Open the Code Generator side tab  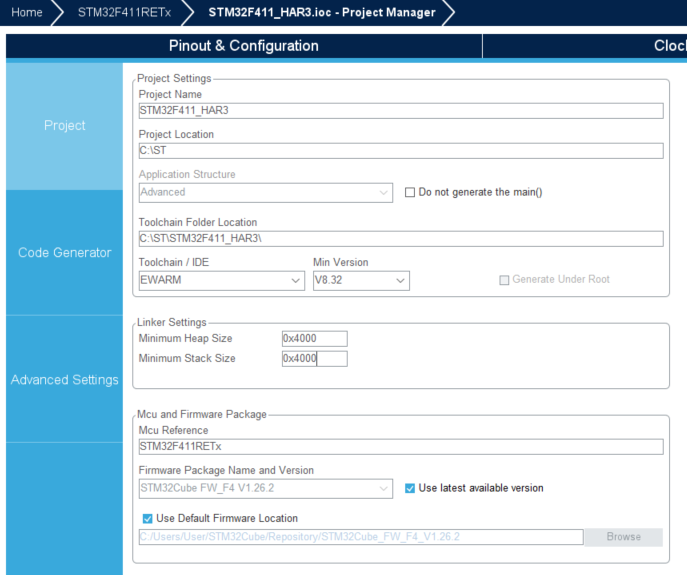(x=64, y=253)
